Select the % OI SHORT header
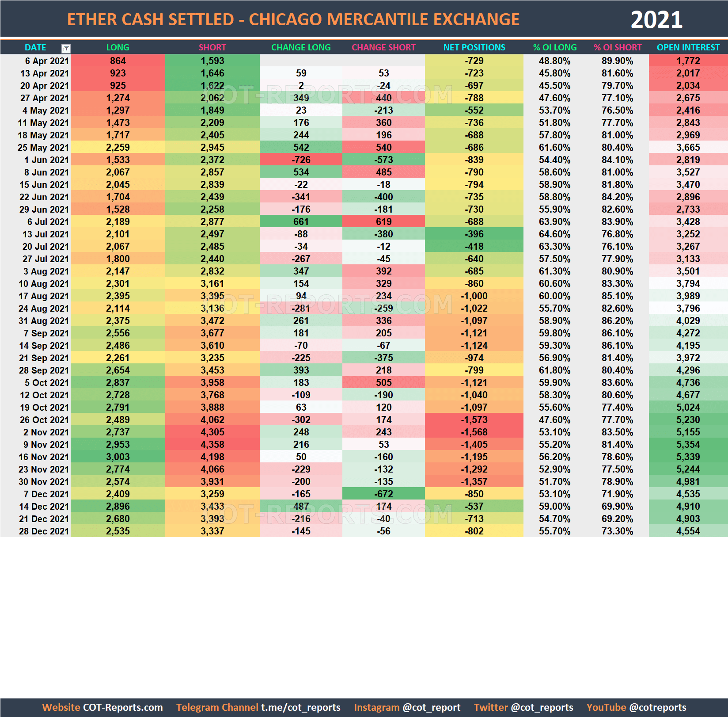Viewport: 728px width, 717px height. pos(618,47)
